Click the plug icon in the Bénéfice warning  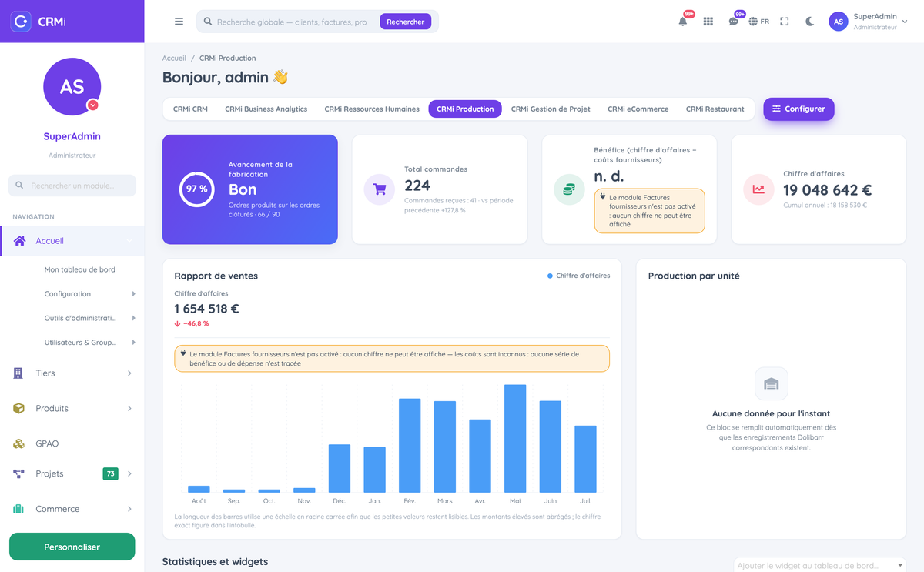(602, 197)
